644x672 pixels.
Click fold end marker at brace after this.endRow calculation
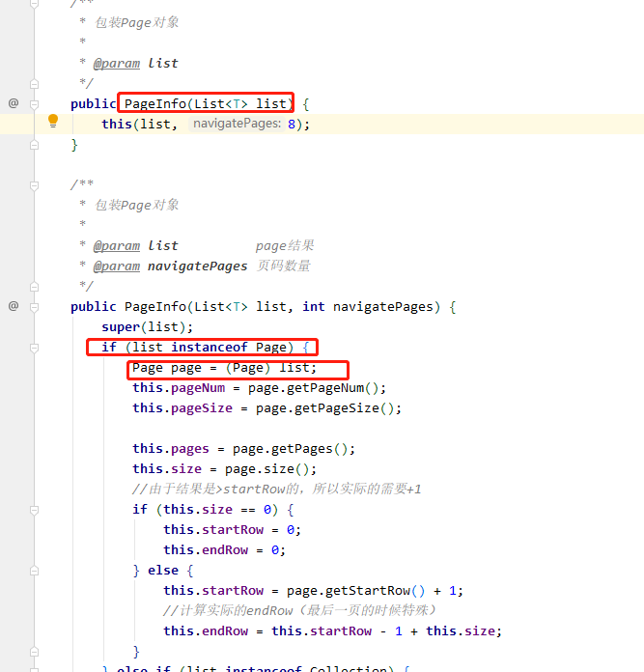tap(35, 652)
